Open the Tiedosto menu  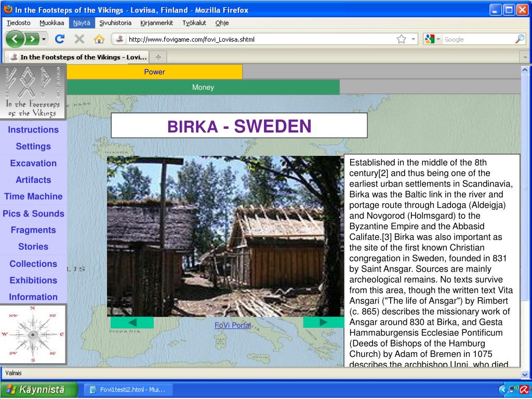(x=19, y=23)
